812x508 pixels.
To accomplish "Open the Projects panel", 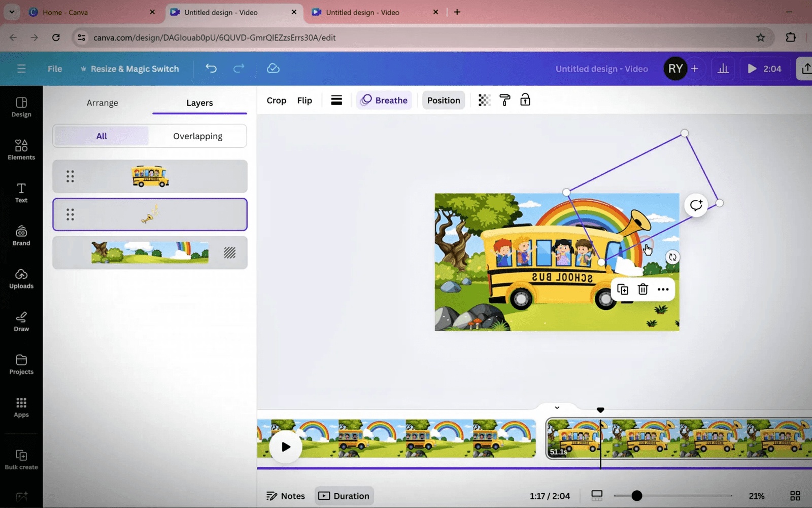I will pyautogui.click(x=21, y=365).
